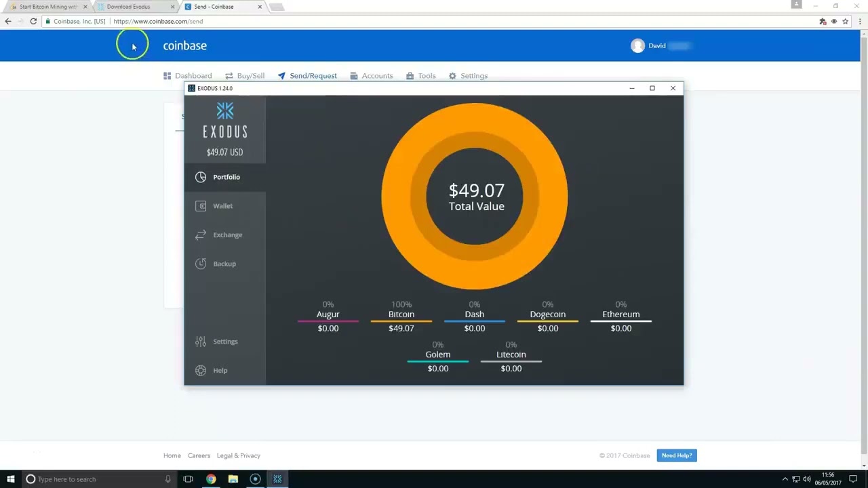Open the Backup section in Exodus
The height and width of the screenshot is (488, 868).
(224, 264)
